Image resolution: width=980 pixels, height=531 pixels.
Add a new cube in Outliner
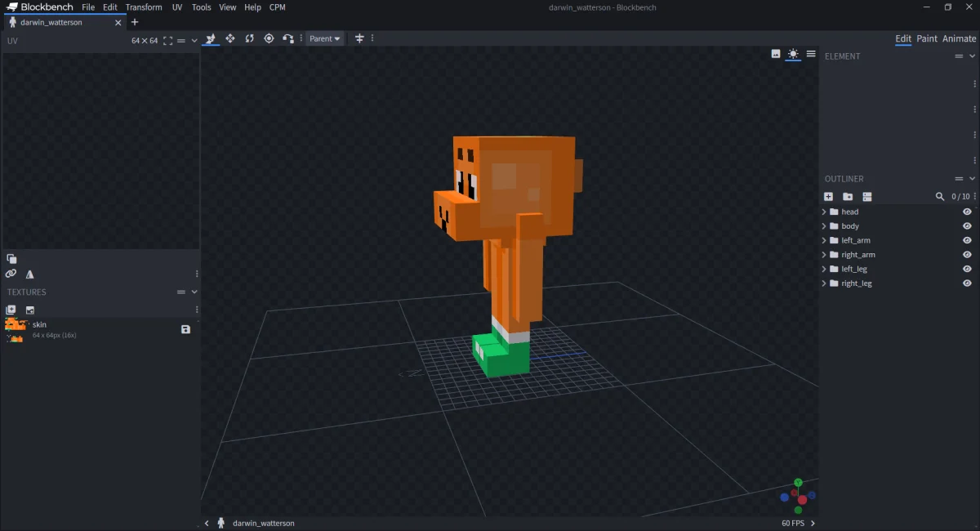828,197
